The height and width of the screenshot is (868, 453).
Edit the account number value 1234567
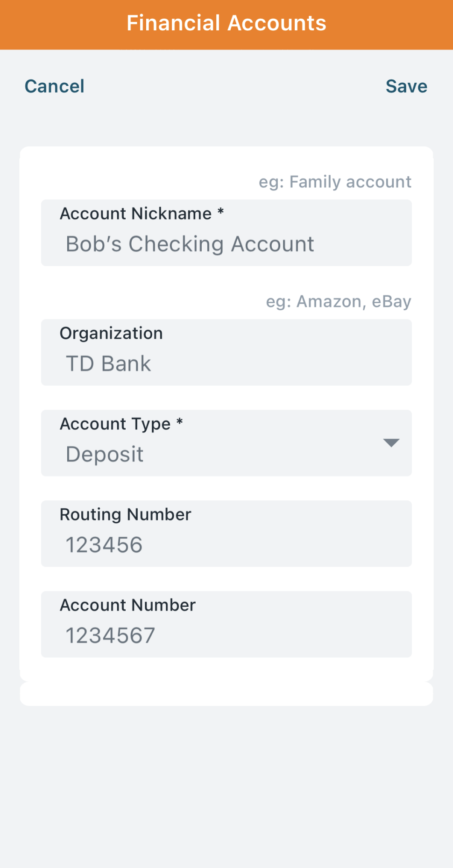pyautogui.click(x=110, y=636)
